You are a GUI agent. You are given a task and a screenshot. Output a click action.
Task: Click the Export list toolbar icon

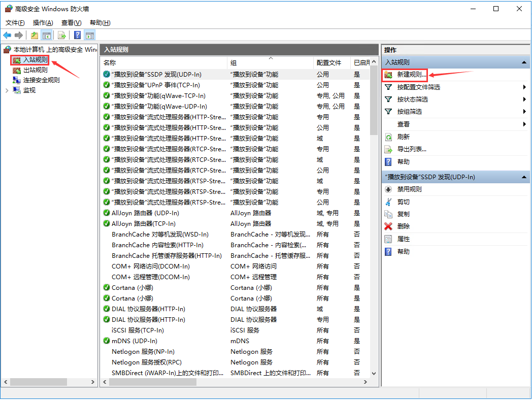point(62,35)
